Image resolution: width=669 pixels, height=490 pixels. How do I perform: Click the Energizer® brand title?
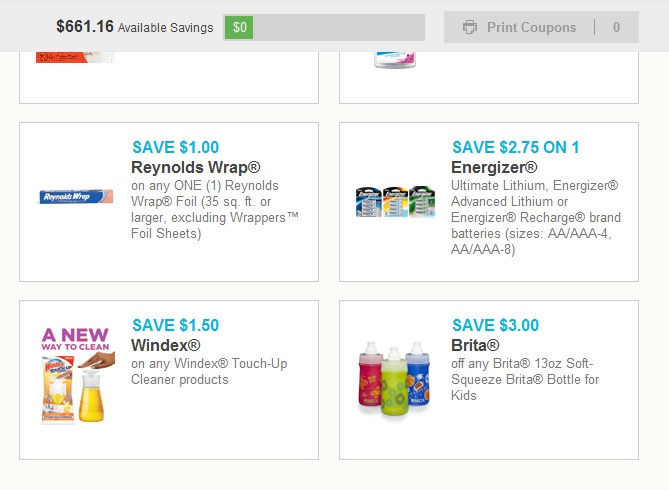click(494, 167)
